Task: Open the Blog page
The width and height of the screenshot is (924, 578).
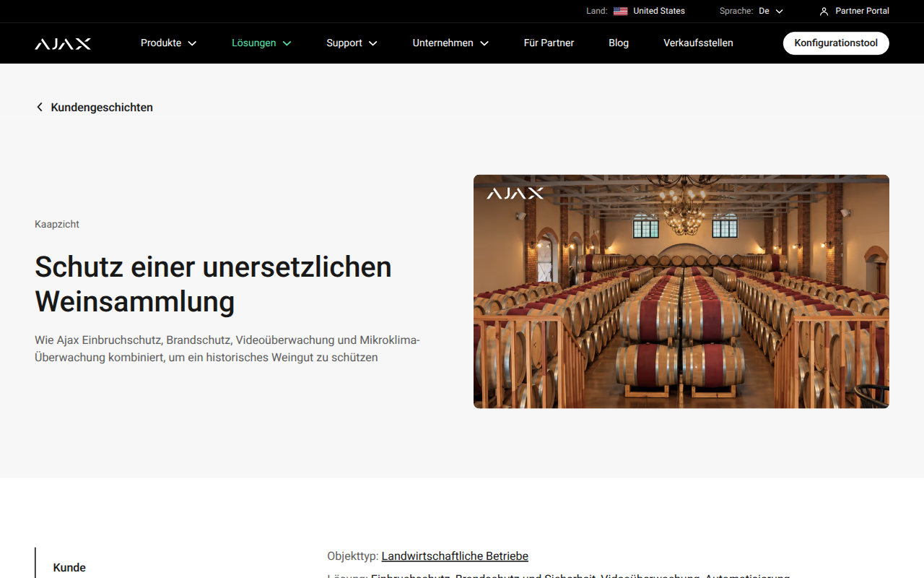Action: click(x=619, y=43)
